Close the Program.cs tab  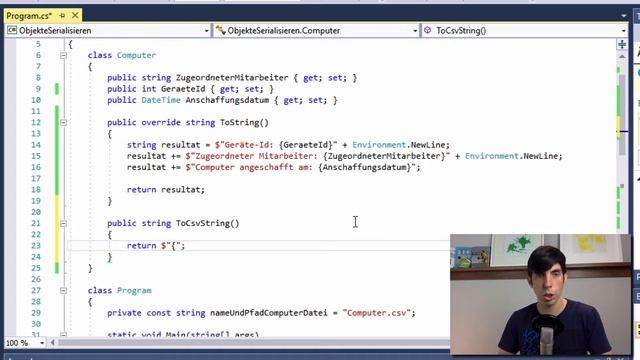75,16
